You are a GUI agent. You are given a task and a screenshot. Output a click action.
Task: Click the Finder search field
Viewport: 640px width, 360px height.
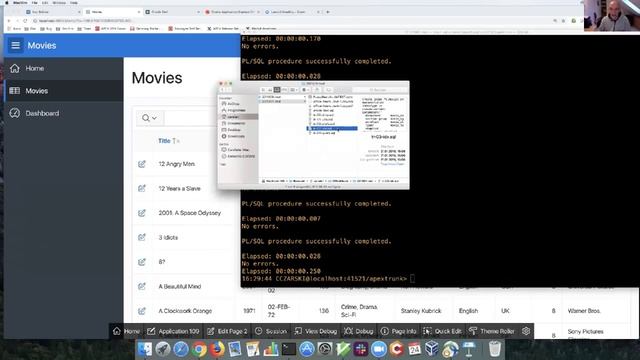380,90
